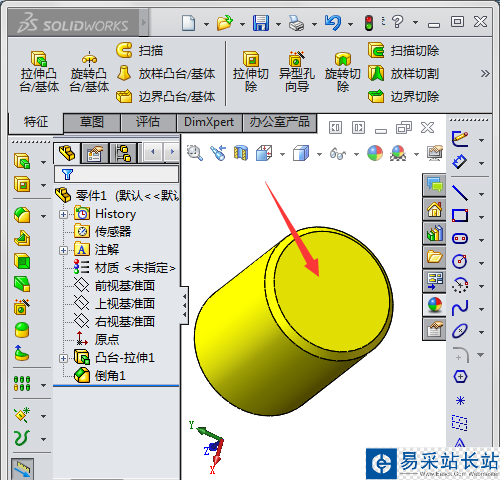Open Display style dropdown arrow

(x=319, y=154)
